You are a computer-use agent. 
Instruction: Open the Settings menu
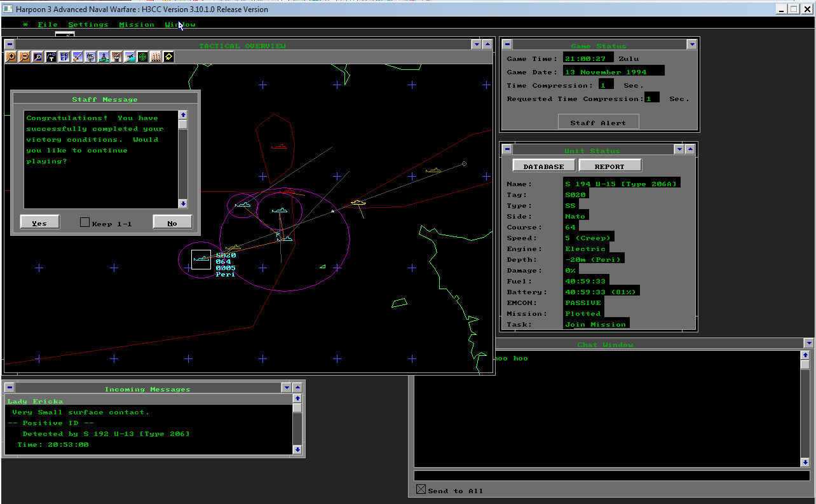[x=88, y=25]
